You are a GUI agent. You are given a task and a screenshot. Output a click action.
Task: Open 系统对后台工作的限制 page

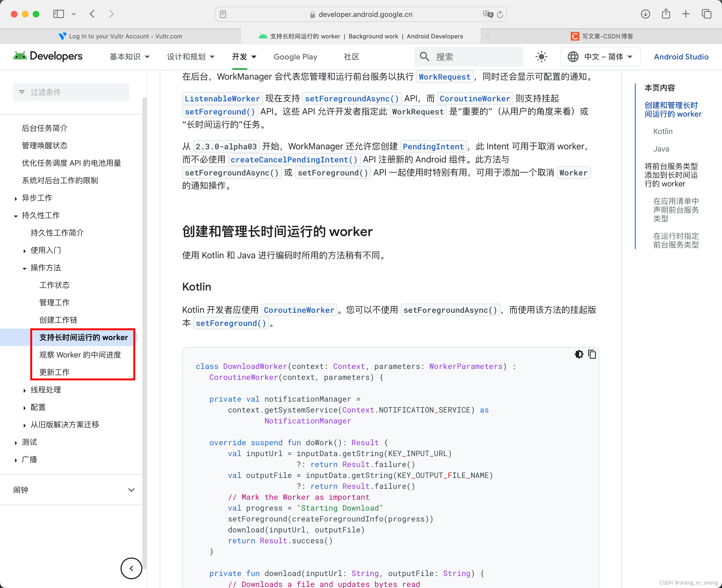(x=60, y=181)
